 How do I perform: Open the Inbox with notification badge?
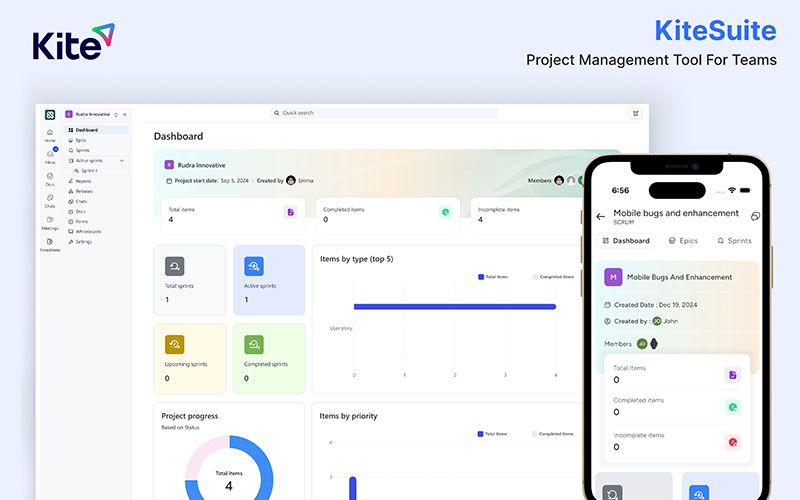[50, 156]
